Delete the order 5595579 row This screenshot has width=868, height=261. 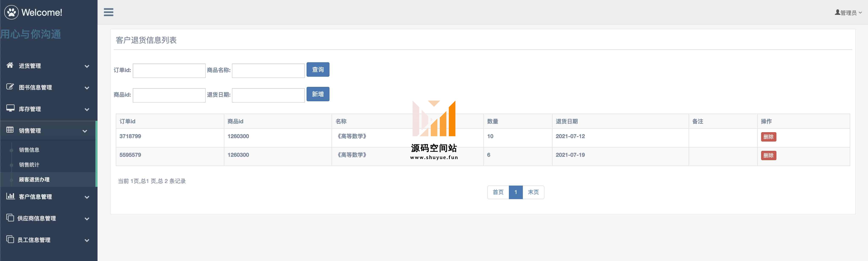point(768,155)
